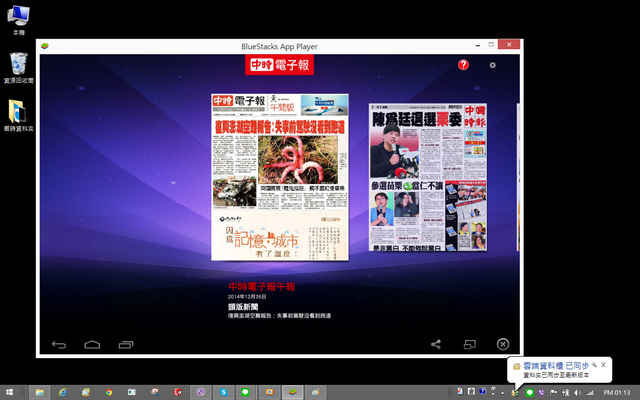Image resolution: width=640 pixels, height=400 pixels.
Task: Maximize the BlueStacks App Player window
Action: pos(491,44)
